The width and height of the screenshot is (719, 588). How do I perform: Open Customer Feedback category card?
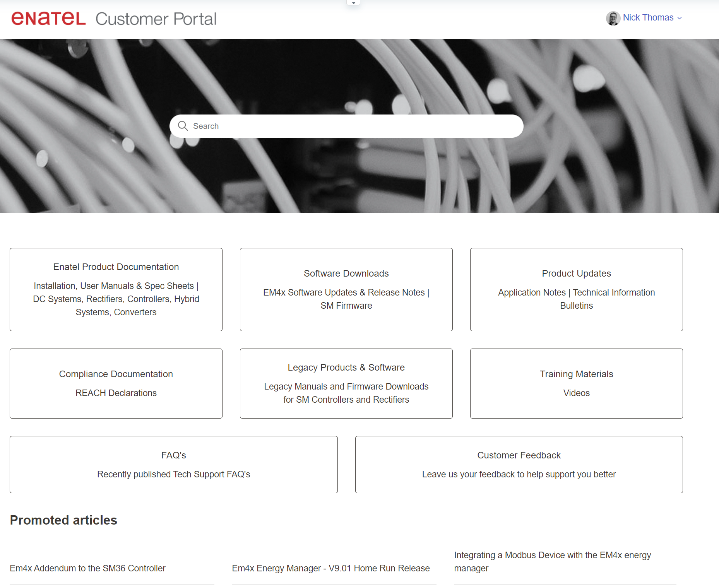[519, 465]
